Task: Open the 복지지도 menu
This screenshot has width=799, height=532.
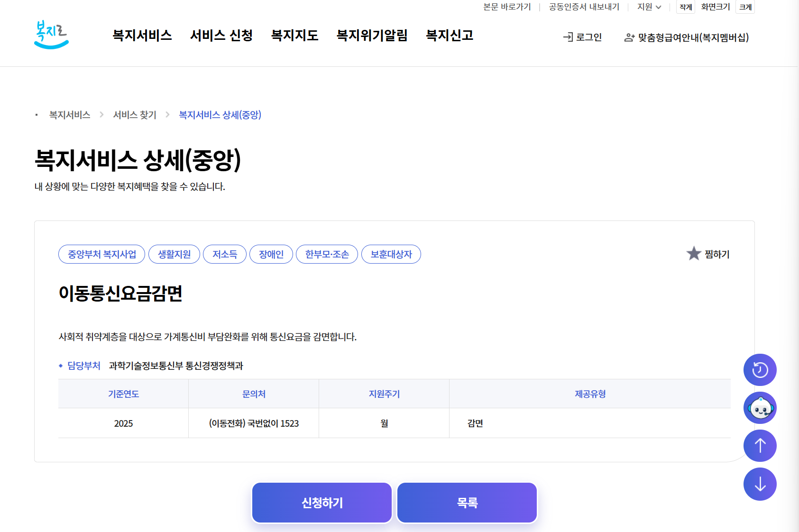Action: point(294,36)
